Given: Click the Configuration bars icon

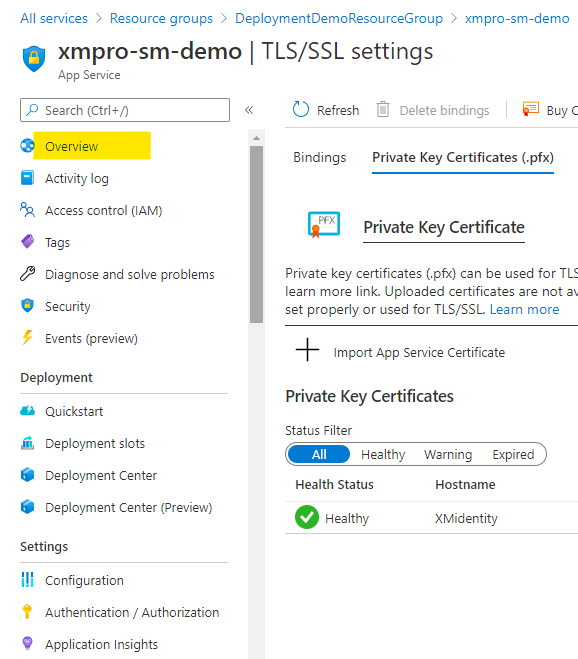Looking at the screenshot, I should [x=27, y=580].
